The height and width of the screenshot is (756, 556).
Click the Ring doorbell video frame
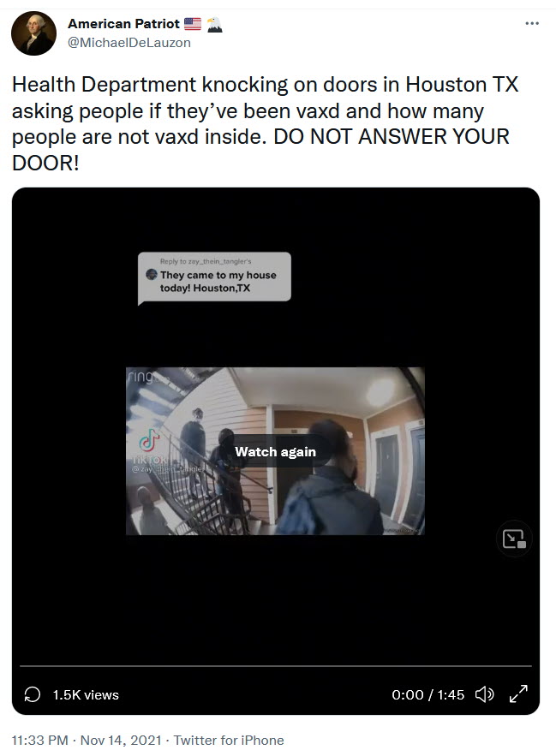pyautogui.click(x=275, y=451)
